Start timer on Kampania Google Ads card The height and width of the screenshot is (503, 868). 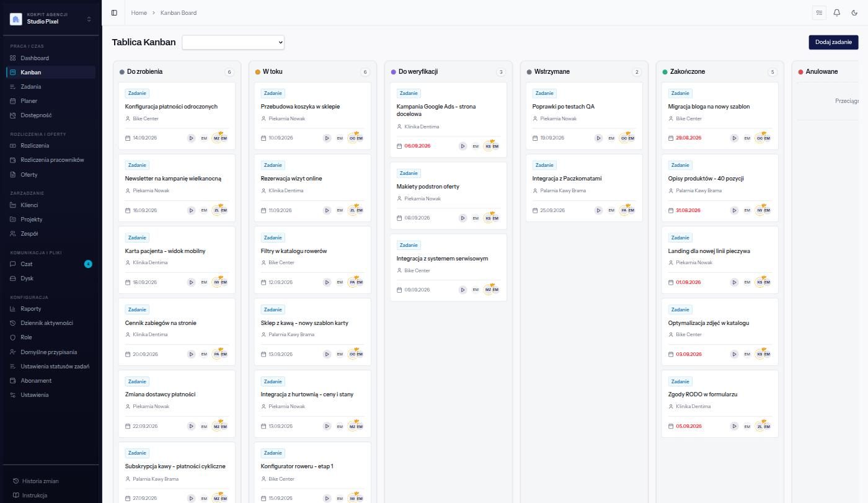(x=463, y=146)
